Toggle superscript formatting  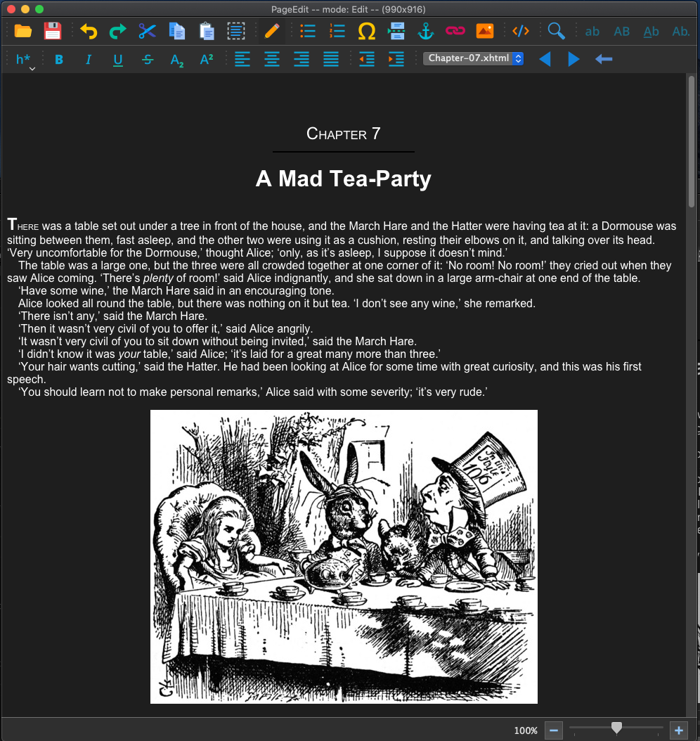207,59
